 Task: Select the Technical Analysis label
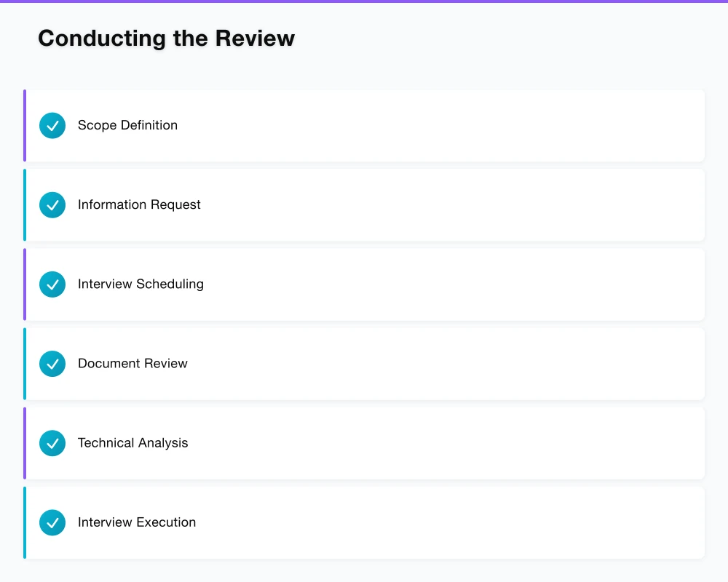[x=132, y=442]
